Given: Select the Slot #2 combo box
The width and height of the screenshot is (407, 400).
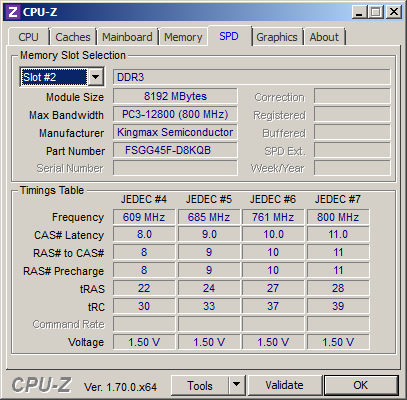Looking at the screenshot, I should click(x=62, y=77).
